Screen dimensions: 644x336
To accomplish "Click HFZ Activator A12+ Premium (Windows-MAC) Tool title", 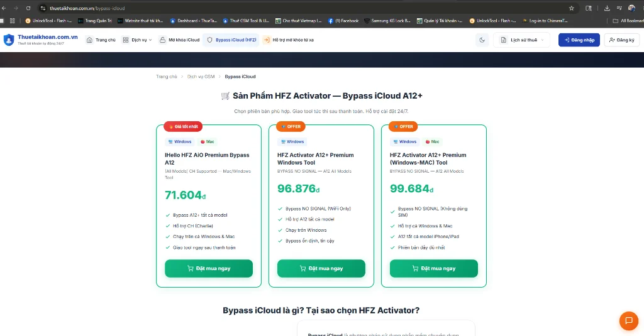I will (428, 159).
